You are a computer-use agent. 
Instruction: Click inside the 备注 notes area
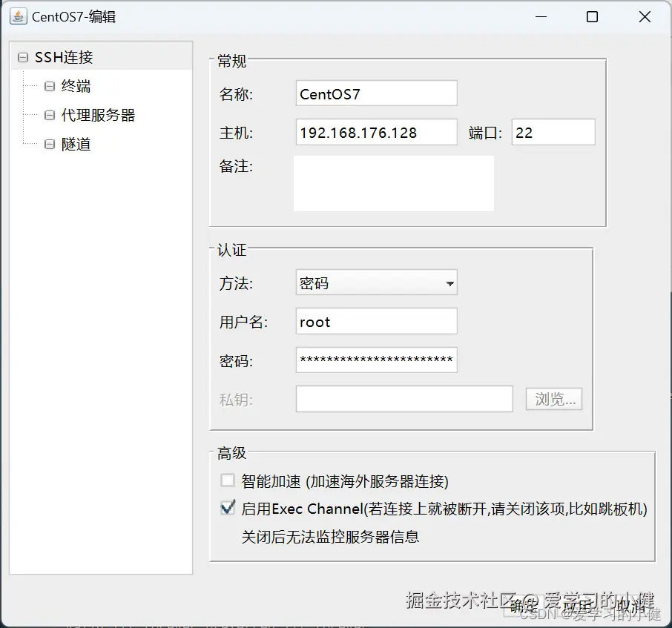393,183
